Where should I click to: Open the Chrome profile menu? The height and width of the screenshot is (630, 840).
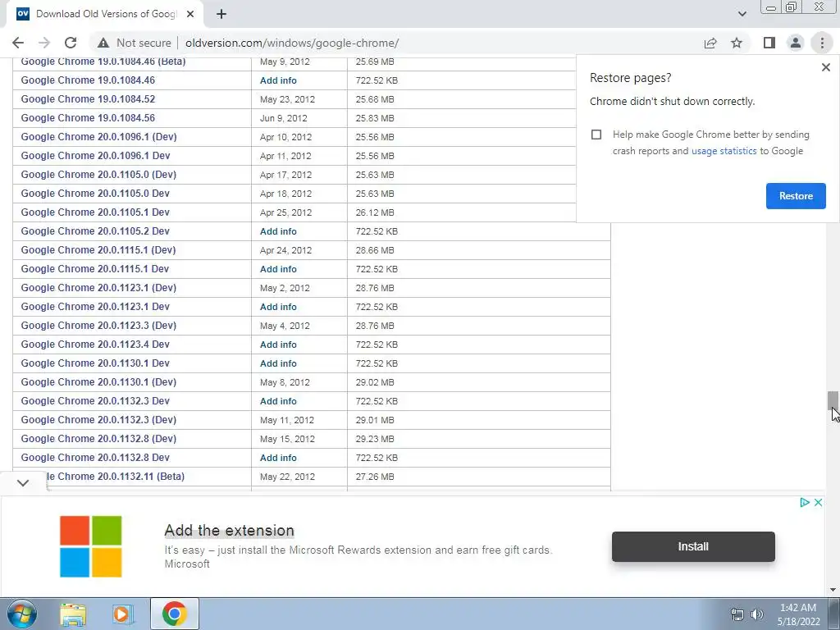(x=796, y=43)
